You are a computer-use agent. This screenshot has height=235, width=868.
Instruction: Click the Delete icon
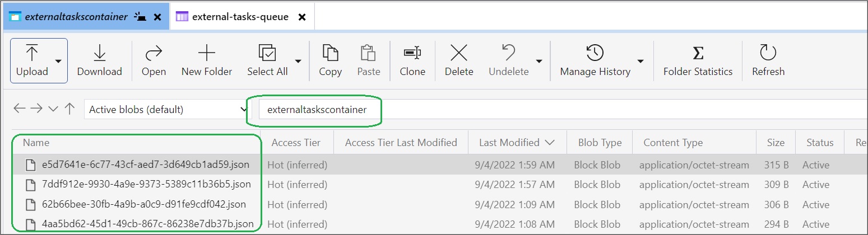pos(459,54)
